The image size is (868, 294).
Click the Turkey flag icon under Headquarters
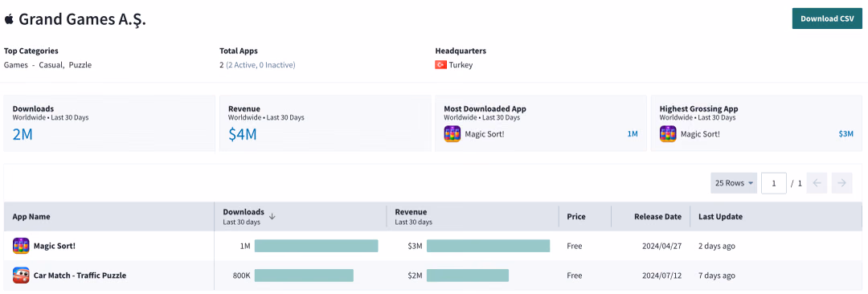tap(440, 65)
